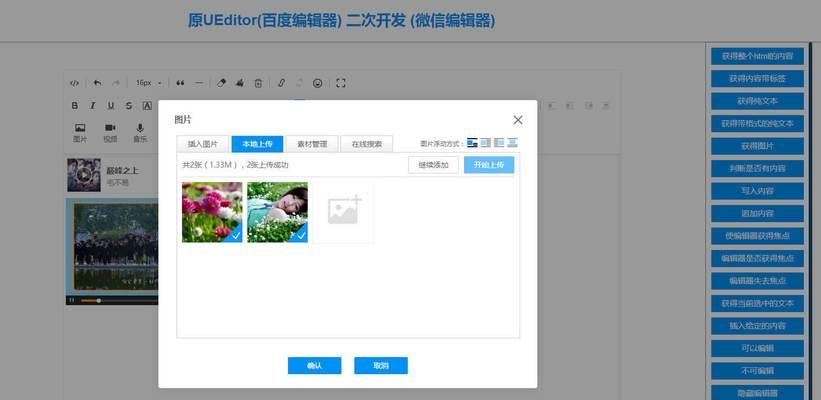Viewport: 821px width, 400px height.
Task: Click the 写入内容 button
Action: point(757,191)
